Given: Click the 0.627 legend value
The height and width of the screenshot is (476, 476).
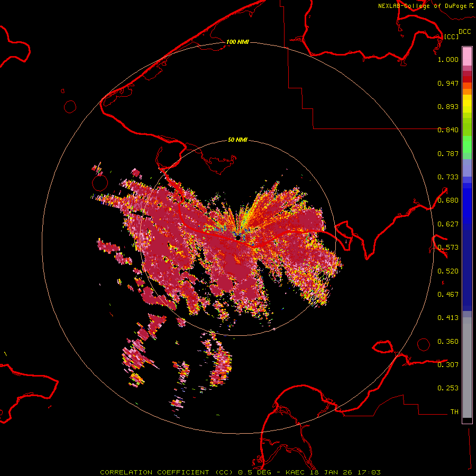Looking at the screenshot, I should pos(448,224).
